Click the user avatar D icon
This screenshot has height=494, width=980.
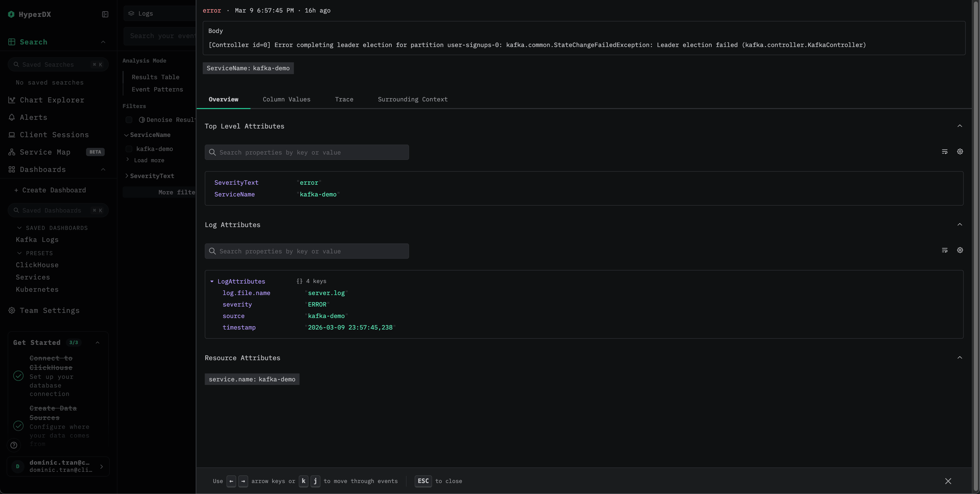[x=18, y=466]
